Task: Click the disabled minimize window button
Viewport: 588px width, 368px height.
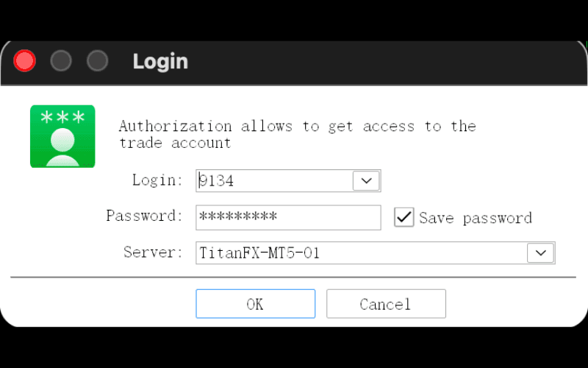Action: [61, 60]
